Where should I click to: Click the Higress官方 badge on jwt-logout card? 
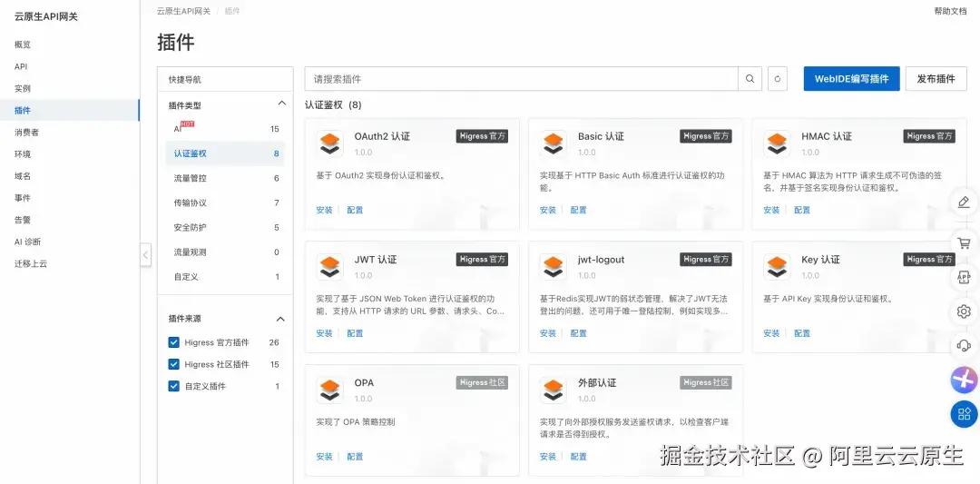click(706, 260)
